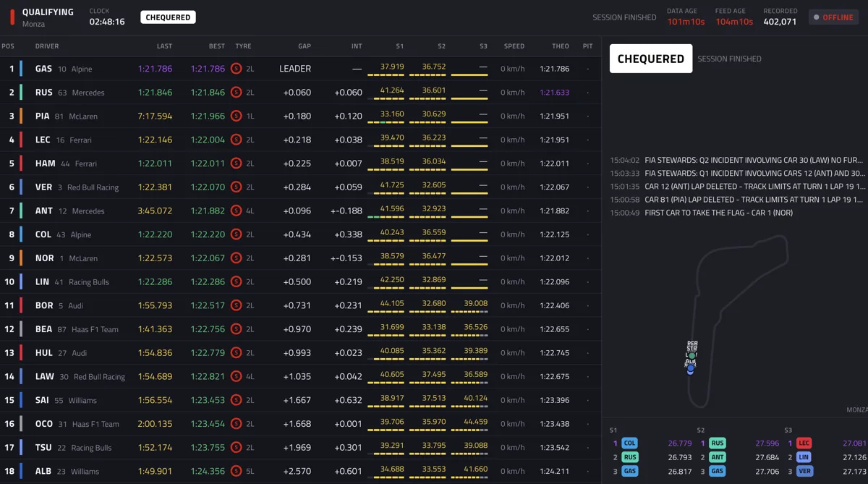This screenshot has width=868, height=484.
Task: Click the OFFLINE connection status badge
Action: (x=833, y=17)
